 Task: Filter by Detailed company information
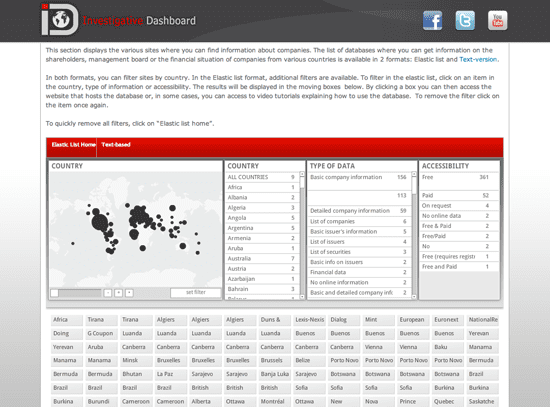358,211
